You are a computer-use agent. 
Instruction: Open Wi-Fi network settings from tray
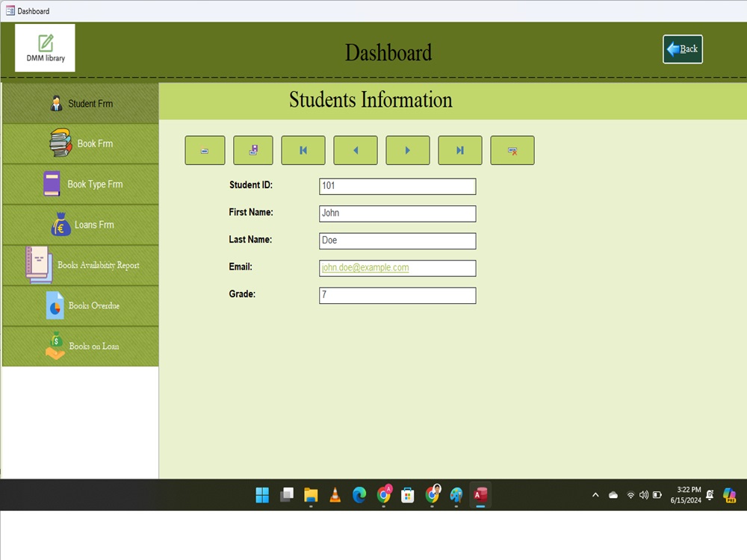(630, 495)
